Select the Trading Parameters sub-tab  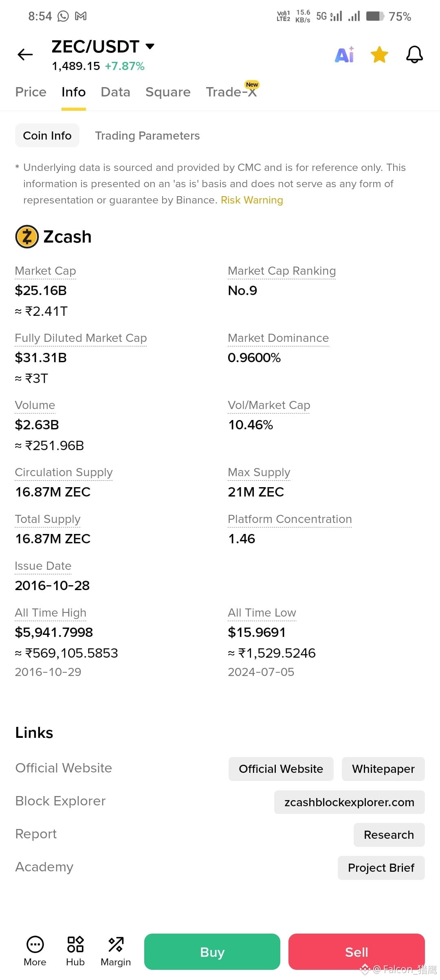coord(147,136)
